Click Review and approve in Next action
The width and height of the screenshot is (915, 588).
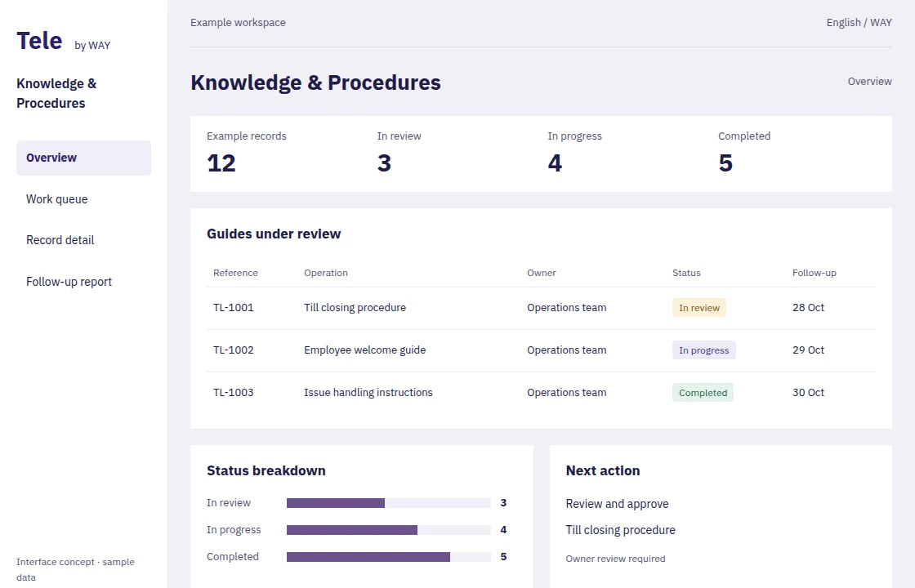click(617, 503)
